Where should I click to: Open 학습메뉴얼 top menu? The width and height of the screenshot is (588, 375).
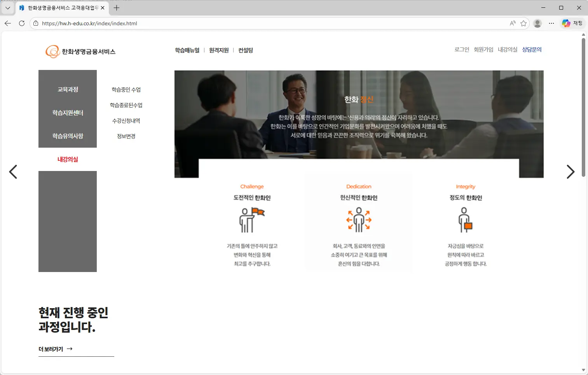click(187, 50)
